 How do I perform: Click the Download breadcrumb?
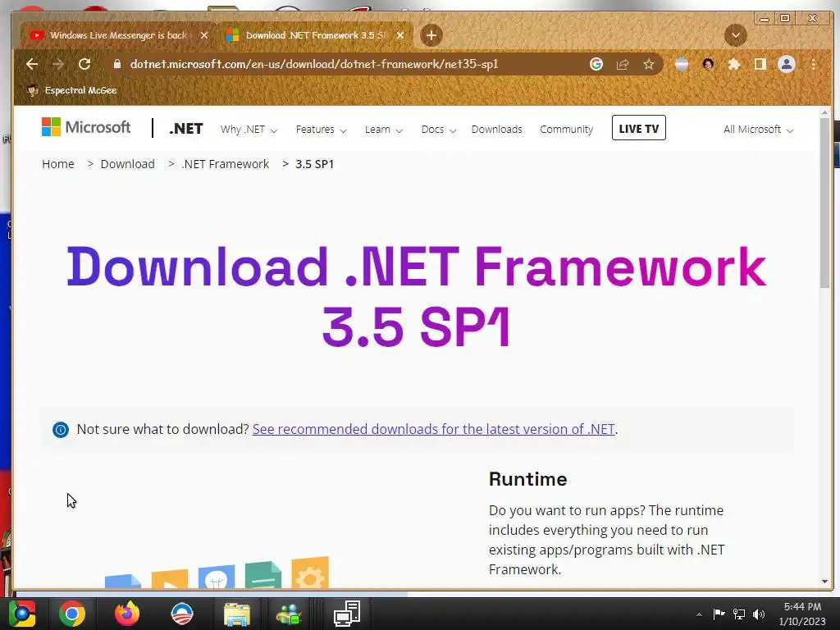[x=127, y=164]
